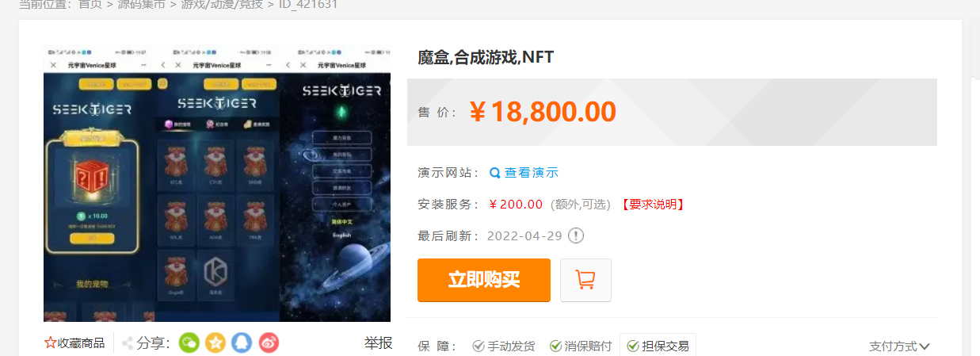
Task: Select the 消保赔付 guarantee checkmark
Action: click(x=555, y=346)
